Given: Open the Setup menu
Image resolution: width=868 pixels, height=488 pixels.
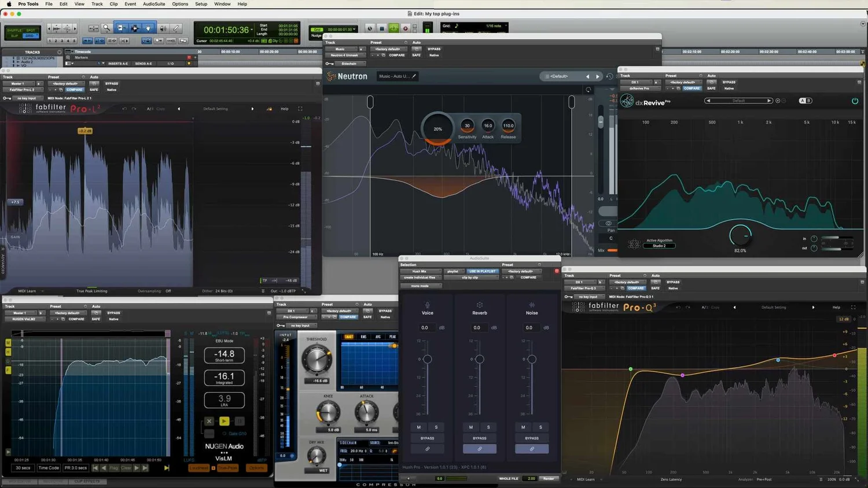Looking at the screenshot, I should click(x=201, y=4).
